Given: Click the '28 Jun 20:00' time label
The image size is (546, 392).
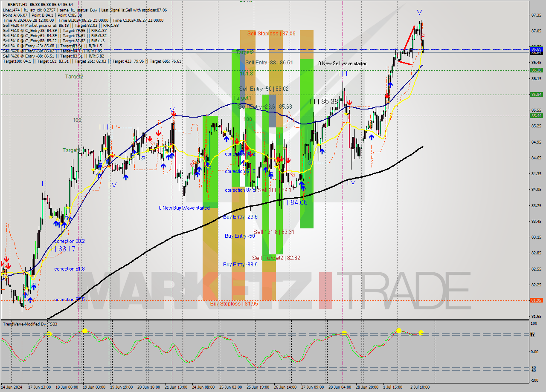Looking at the screenshot, I should (367, 387).
